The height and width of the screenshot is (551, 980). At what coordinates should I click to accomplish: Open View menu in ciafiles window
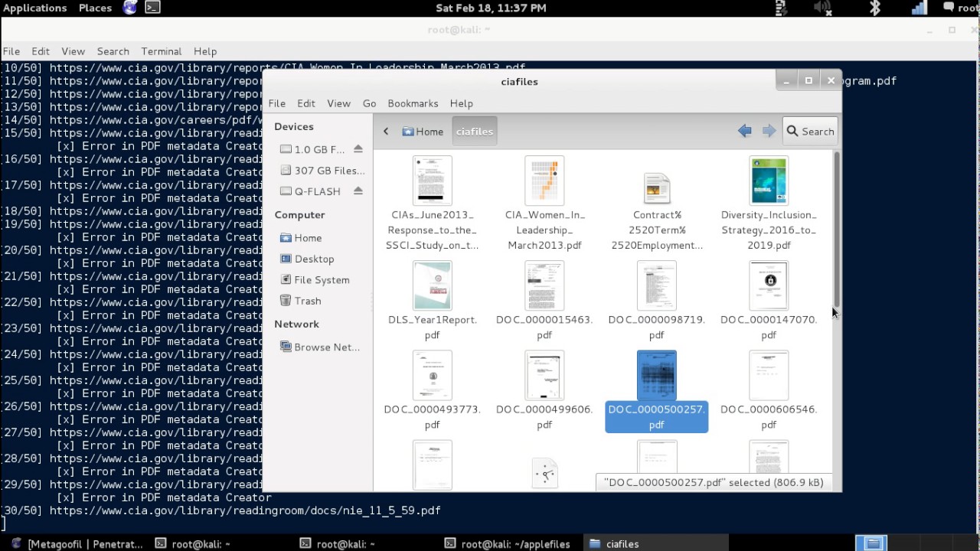click(338, 103)
